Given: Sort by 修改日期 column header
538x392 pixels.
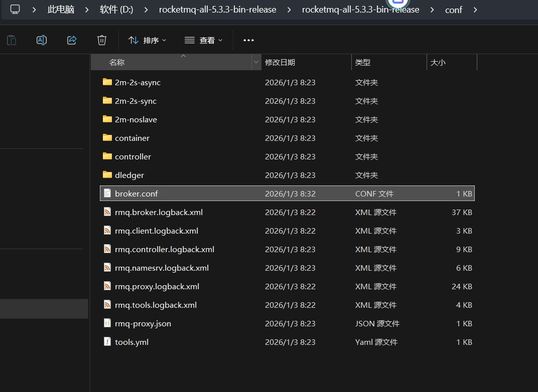Looking at the screenshot, I should pyautogui.click(x=280, y=63).
